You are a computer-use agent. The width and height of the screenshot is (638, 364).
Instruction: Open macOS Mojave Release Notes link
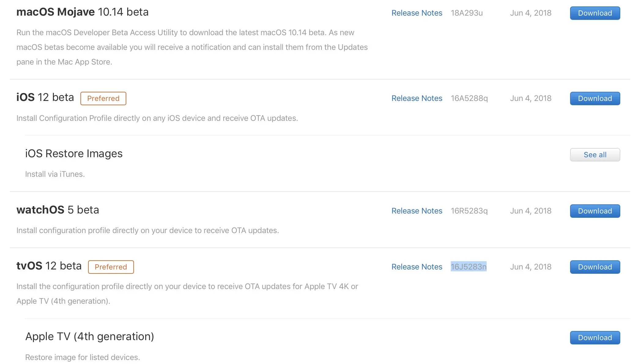[x=417, y=13]
